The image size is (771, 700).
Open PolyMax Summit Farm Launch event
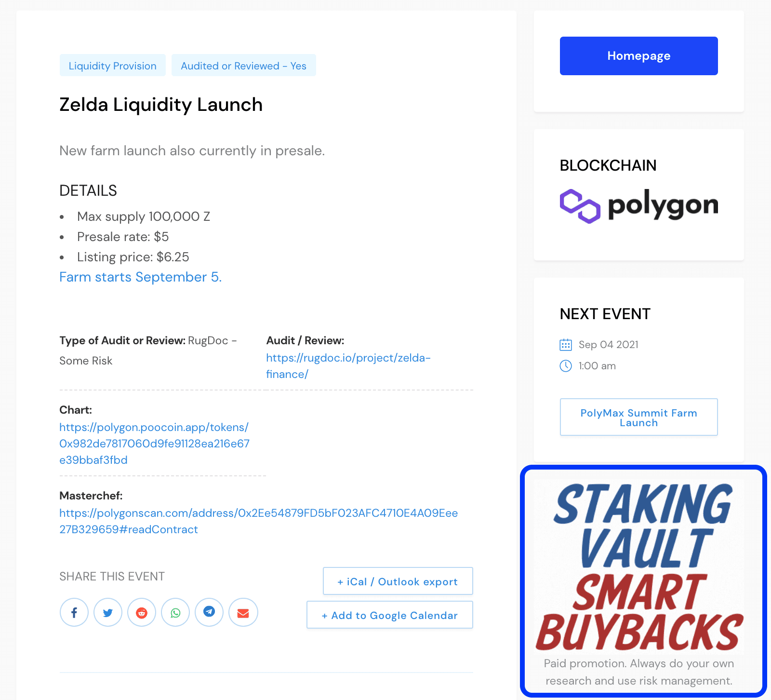[x=639, y=417]
